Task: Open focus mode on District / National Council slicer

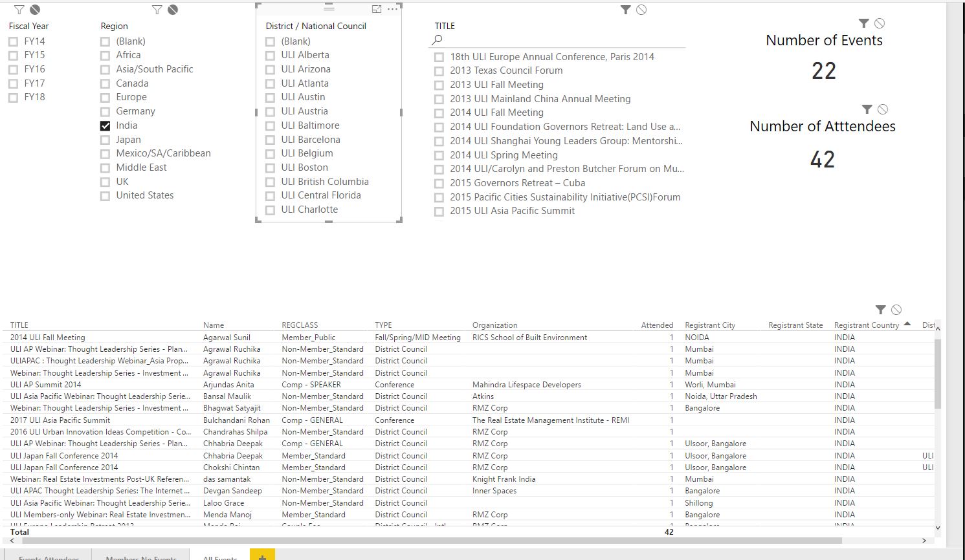Action: point(377,9)
